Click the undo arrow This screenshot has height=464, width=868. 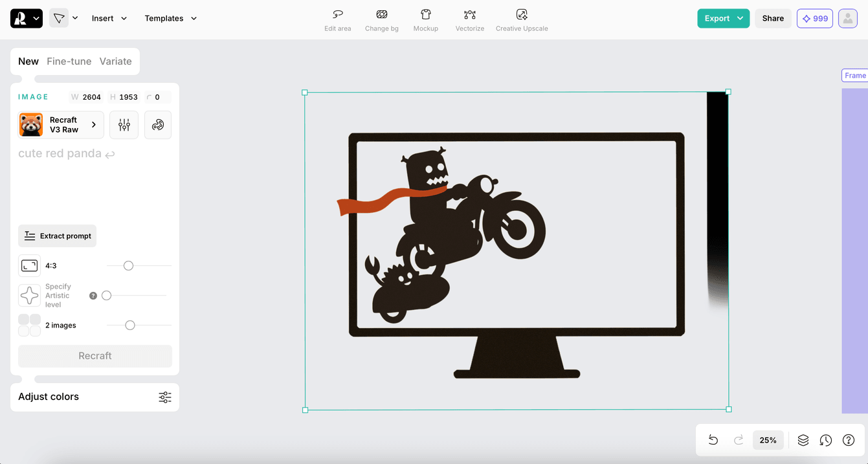click(x=713, y=440)
